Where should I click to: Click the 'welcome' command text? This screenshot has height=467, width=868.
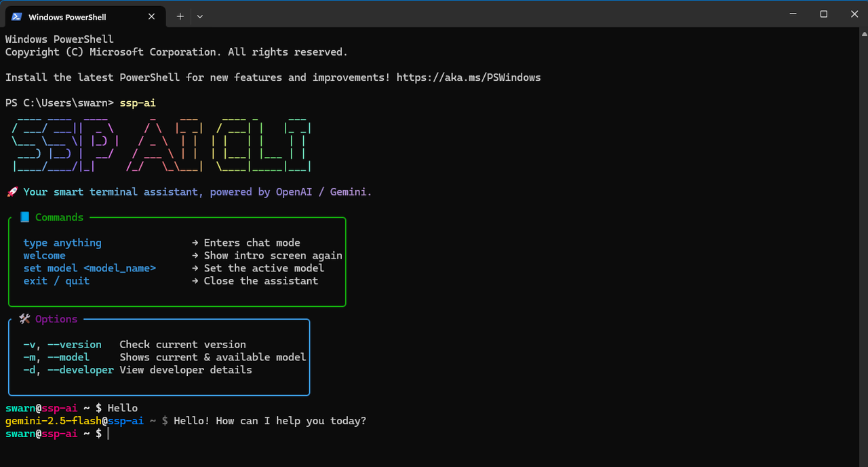[x=45, y=256]
